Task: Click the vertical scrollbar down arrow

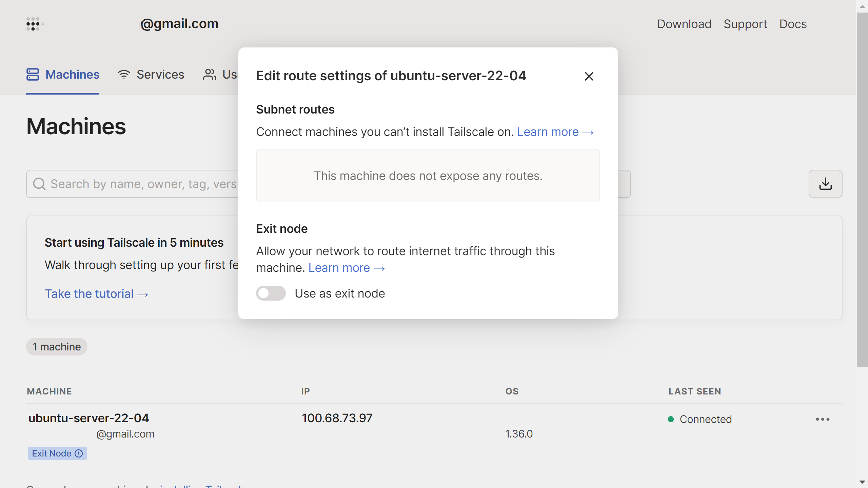Action: [x=862, y=482]
